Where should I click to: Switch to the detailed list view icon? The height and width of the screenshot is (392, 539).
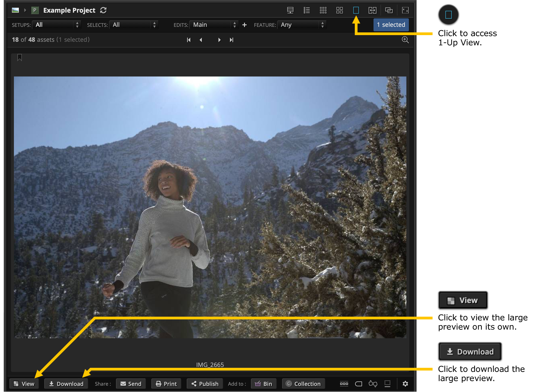click(x=307, y=10)
